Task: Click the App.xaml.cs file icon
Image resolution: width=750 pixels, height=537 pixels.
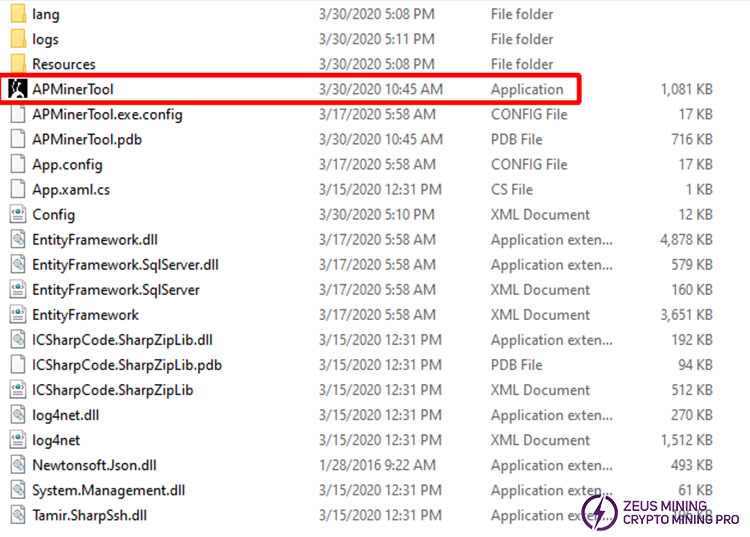Action: click(x=17, y=189)
